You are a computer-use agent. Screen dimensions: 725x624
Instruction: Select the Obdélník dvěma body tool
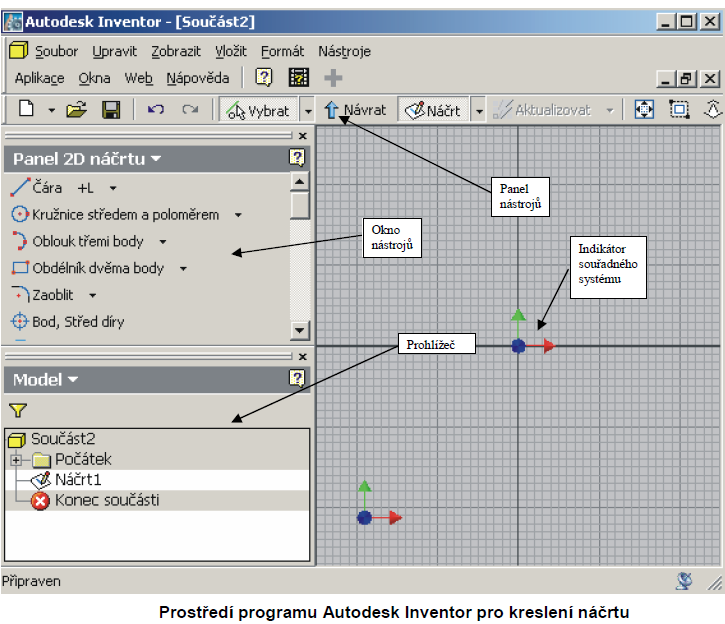(x=87, y=268)
